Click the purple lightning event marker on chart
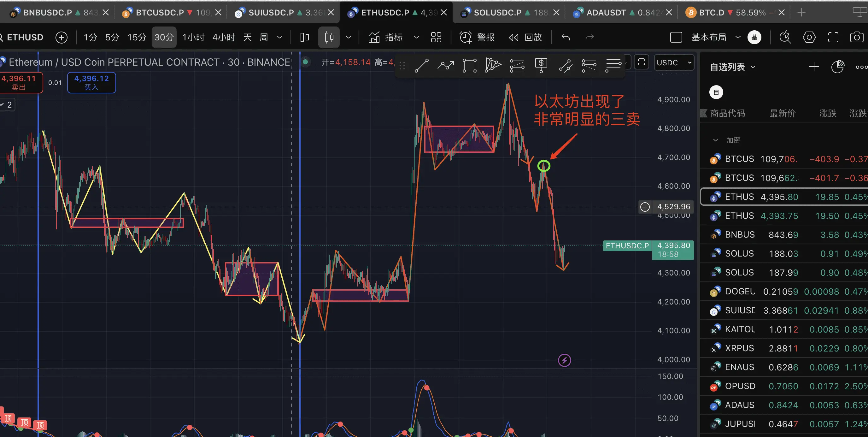 point(564,360)
